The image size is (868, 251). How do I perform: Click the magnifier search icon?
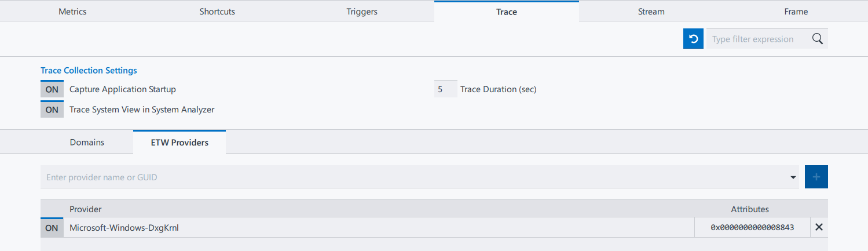click(x=817, y=39)
